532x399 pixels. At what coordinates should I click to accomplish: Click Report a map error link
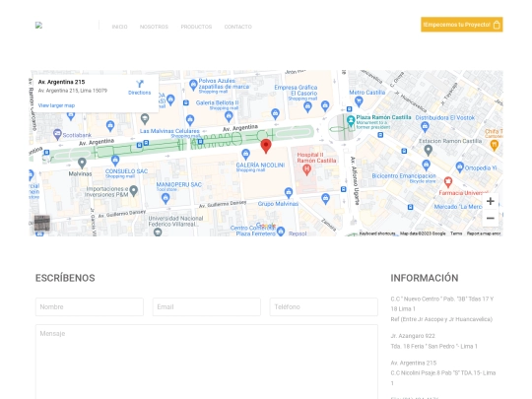(x=484, y=233)
